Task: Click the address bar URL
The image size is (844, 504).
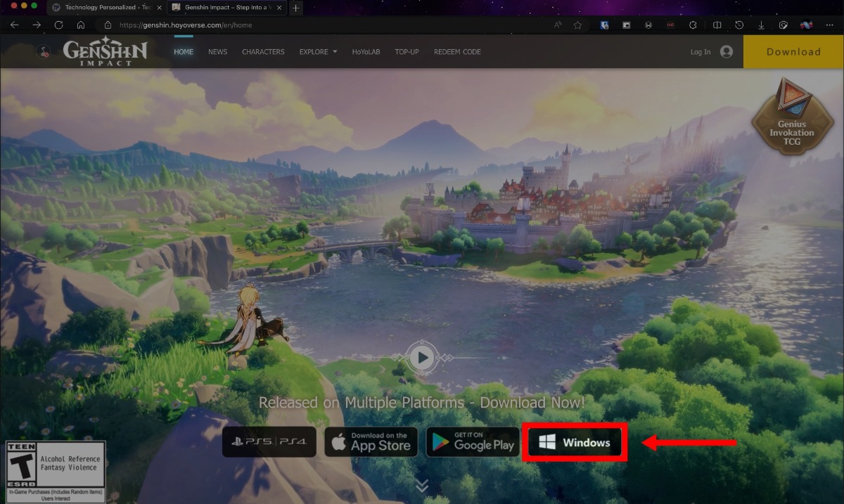Action: pyautogui.click(x=186, y=25)
